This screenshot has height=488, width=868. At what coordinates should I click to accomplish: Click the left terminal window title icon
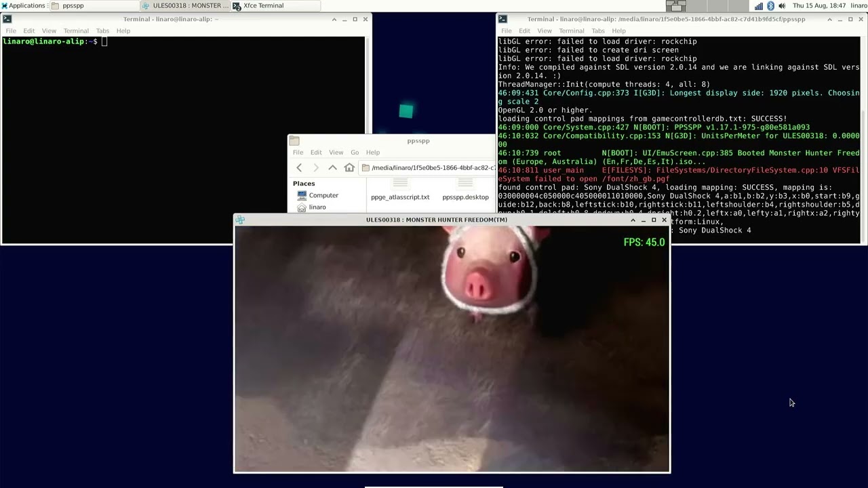(7, 19)
